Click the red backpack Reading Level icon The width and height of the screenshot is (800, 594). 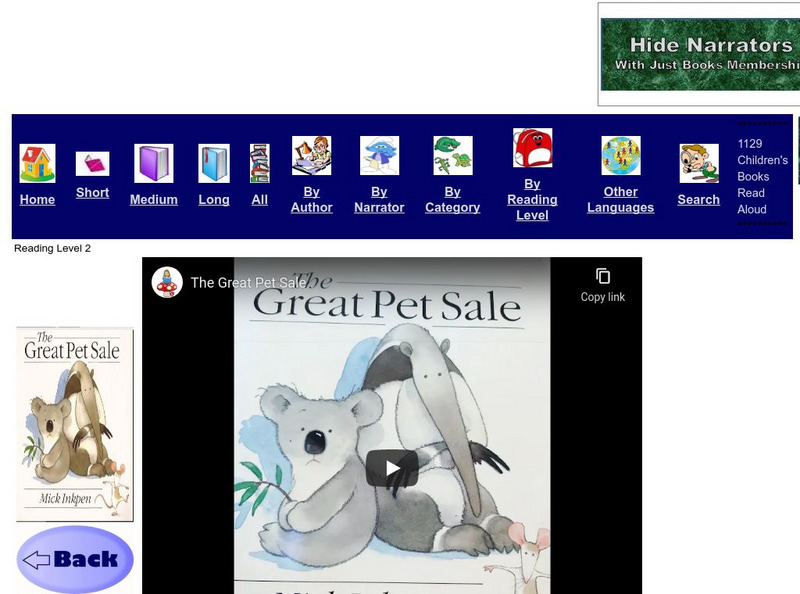click(532, 148)
